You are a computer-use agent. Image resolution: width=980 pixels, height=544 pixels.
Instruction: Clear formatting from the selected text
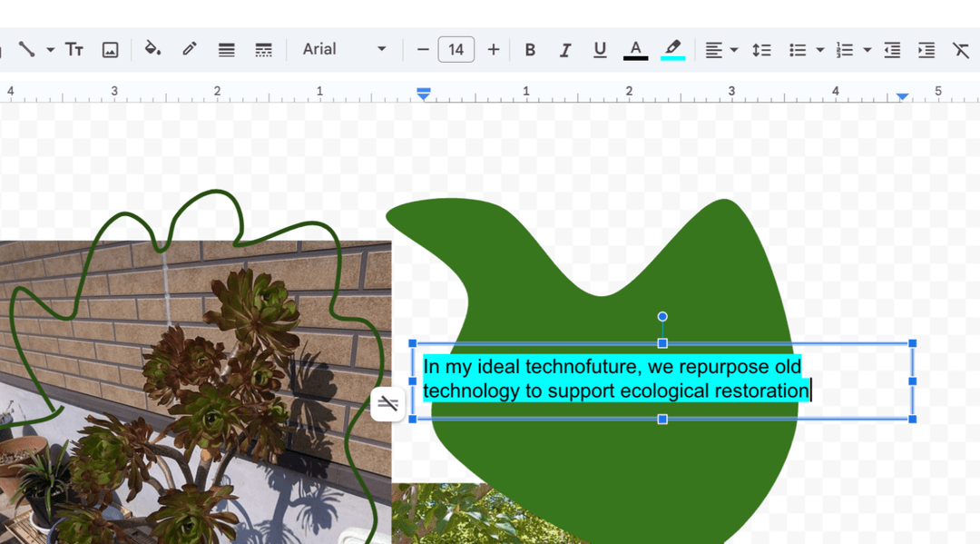[x=960, y=50]
